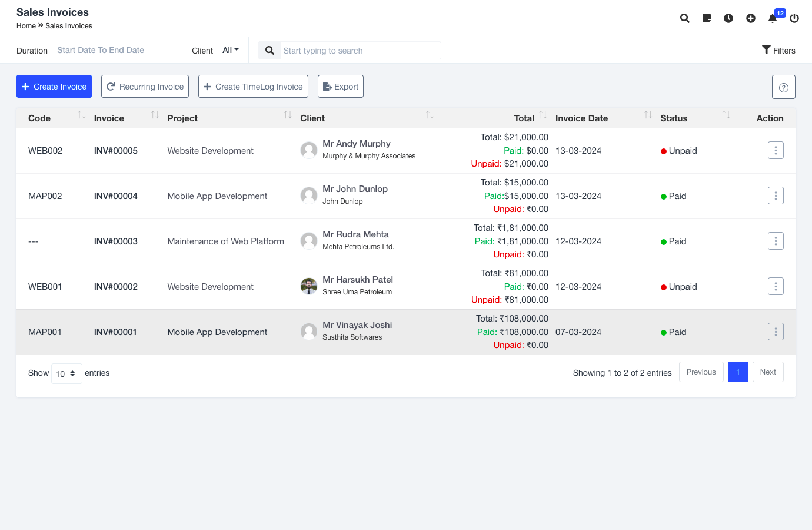Go to Home breadcrumb link

pos(26,26)
